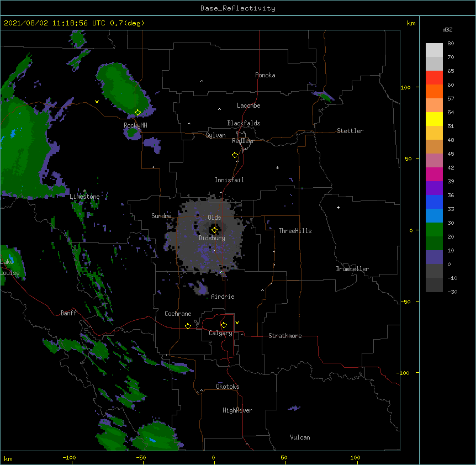
Task: Click the dBZ legend heading
Action: tap(447, 30)
